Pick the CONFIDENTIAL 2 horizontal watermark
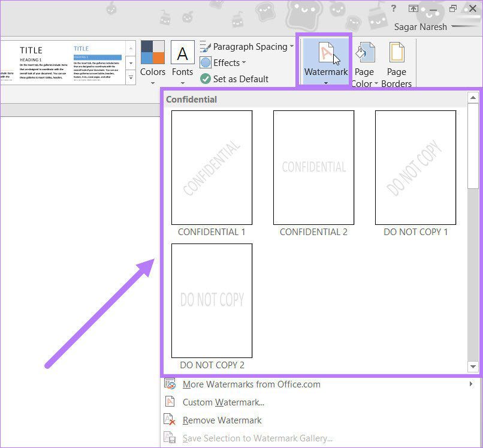The image size is (483, 448). tap(313, 167)
